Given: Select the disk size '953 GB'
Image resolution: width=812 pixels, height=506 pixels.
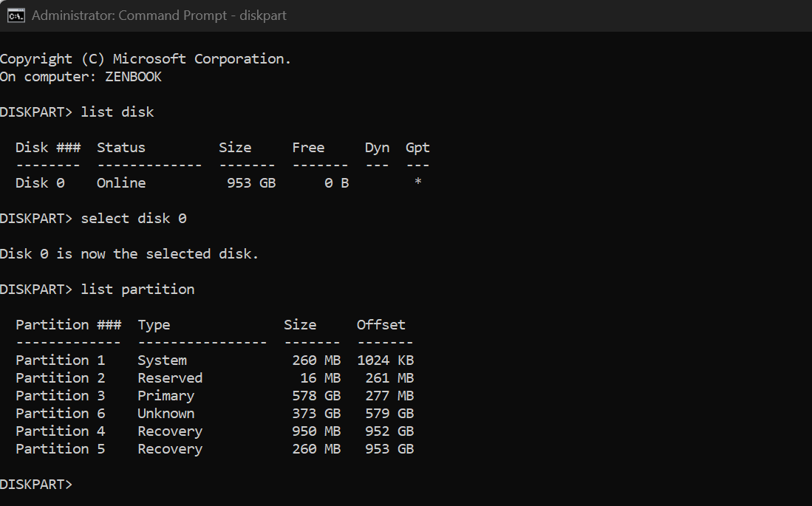Looking at the screenshot, I should point(251,182).
